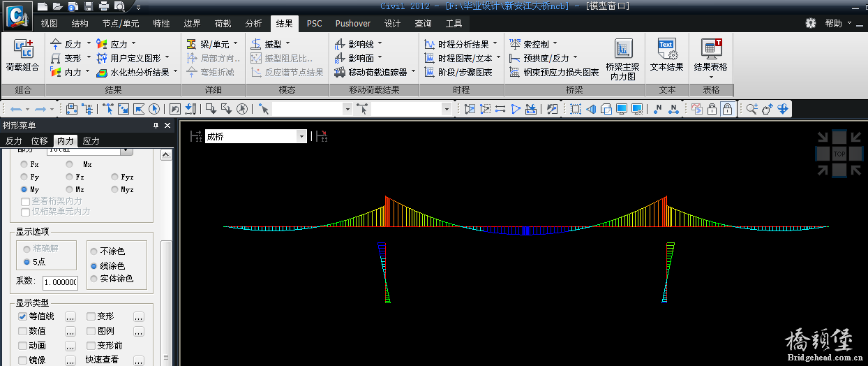This screenshot has height=366, width=868.
Task: Click the zoom magnifier icon in toolbar
Action: click(751, 109)
